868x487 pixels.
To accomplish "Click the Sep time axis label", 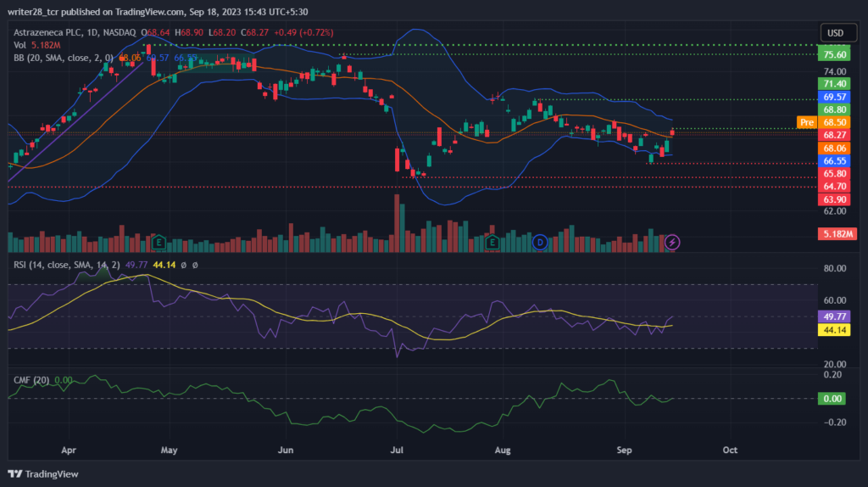I will (x=625, y=450).
